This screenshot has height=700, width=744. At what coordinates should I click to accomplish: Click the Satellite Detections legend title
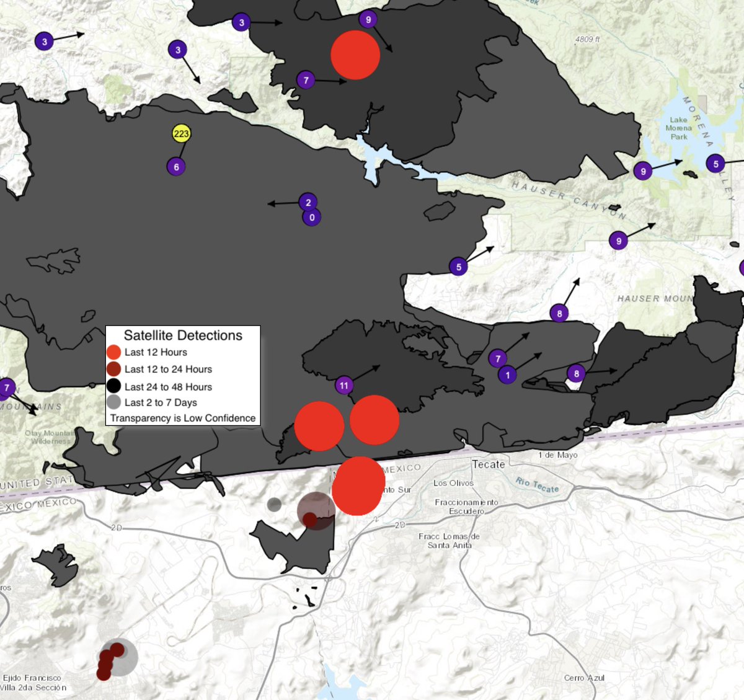tap(183, 335)
